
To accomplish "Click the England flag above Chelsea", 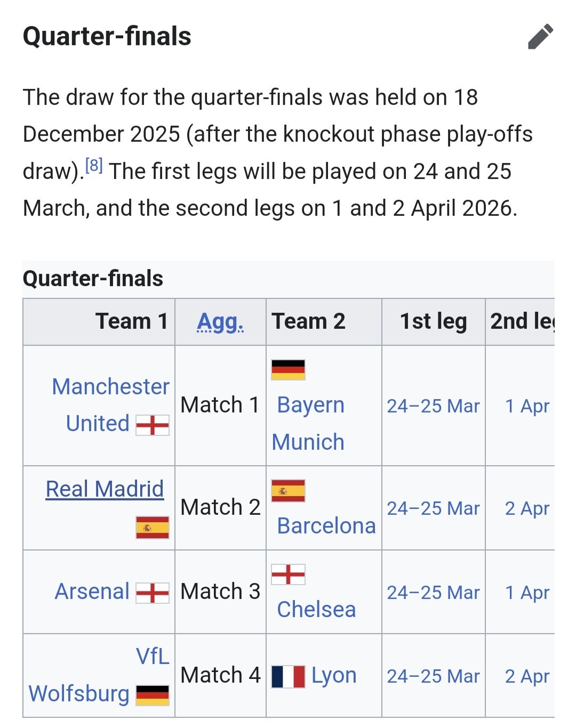I will pos(288,575).
